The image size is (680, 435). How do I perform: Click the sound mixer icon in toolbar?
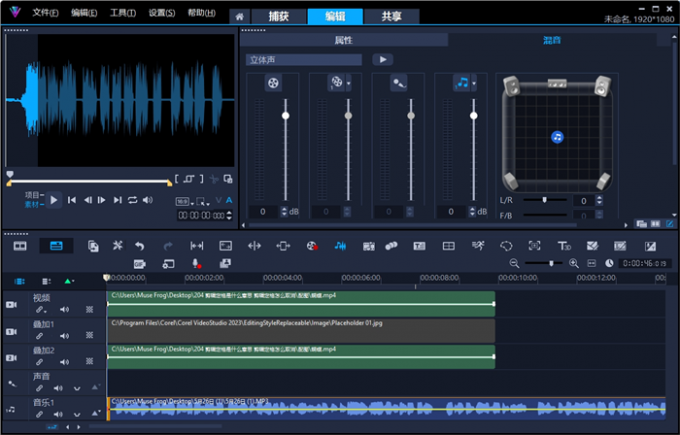pyautogui.click(x=340, y=246)
